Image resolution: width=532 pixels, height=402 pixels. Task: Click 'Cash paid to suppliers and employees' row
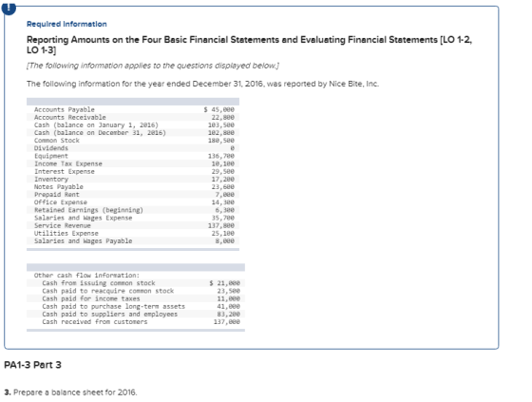click(136, 314)
